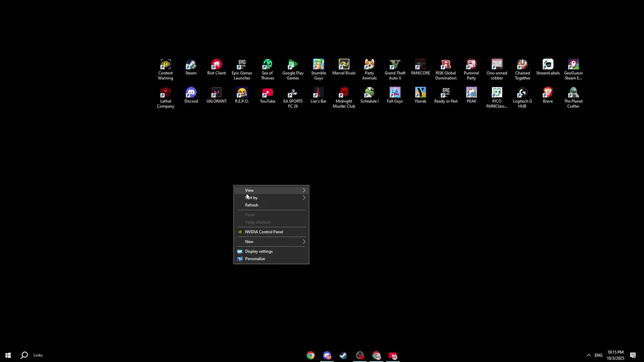This screenshot has width=644, height=362.
Task: Open the Steam desktop shortcut
Action: (191, 67)
